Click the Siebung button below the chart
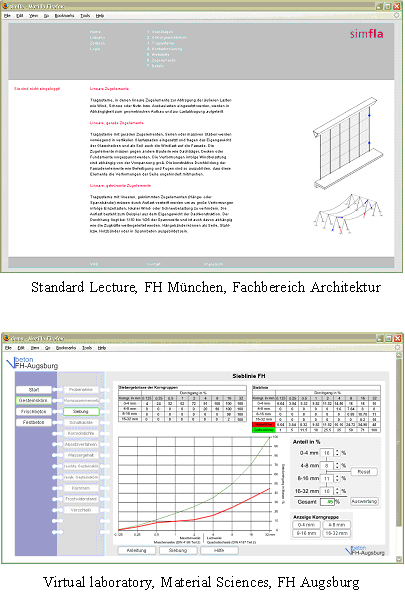Screen dimensions: 405x592 (178, 550)
